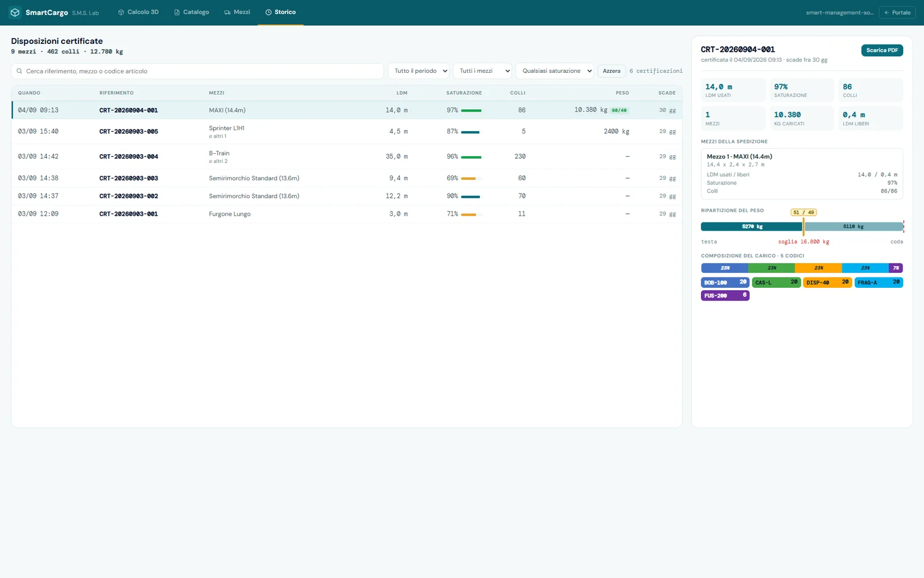Image resolution: width=924 pixels, height=578 pixels.
Task: Select row CRT-20260904-001
Action: click(347, 110)
